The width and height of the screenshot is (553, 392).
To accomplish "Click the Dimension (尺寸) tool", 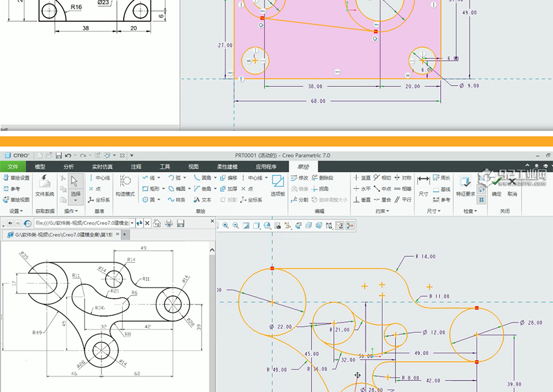I will click(x=423, y=186).
